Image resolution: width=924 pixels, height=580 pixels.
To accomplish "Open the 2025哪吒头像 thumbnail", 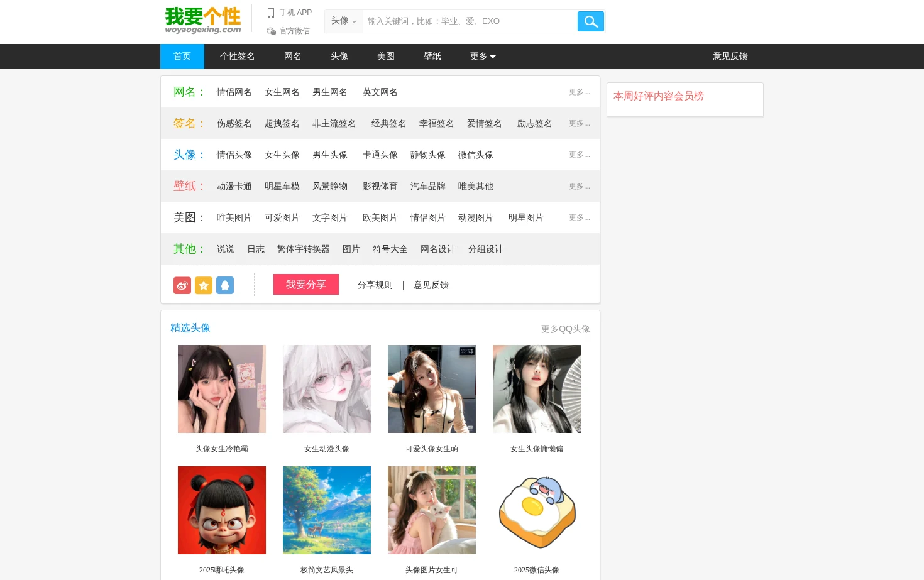I will (222, 510).
